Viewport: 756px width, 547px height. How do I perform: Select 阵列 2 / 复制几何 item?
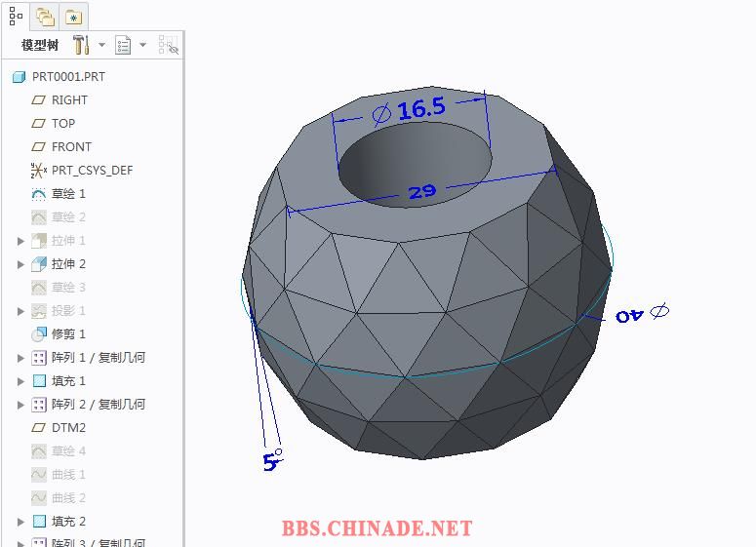99,405
